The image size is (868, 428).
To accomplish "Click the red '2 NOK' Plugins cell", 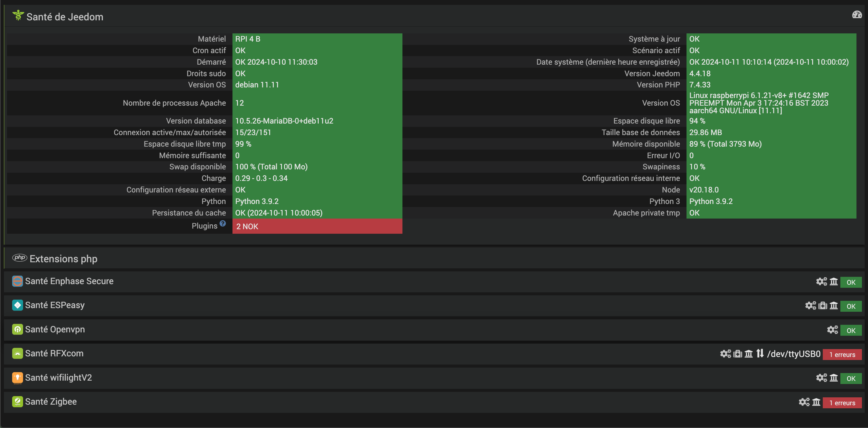I will click(x=317, y=226).
